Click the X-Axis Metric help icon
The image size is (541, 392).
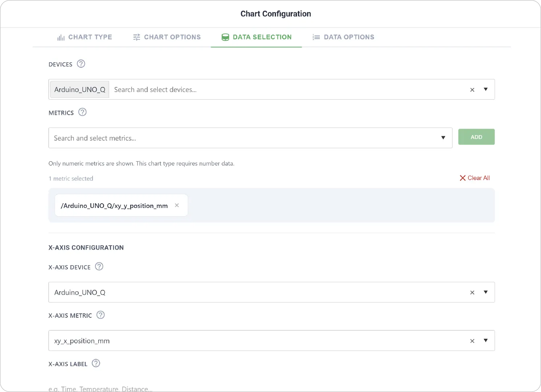(100, 315)
